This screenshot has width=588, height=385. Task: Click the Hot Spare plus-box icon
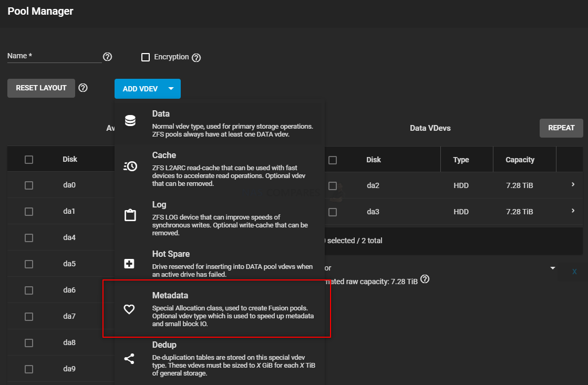[x=129, y=264]
